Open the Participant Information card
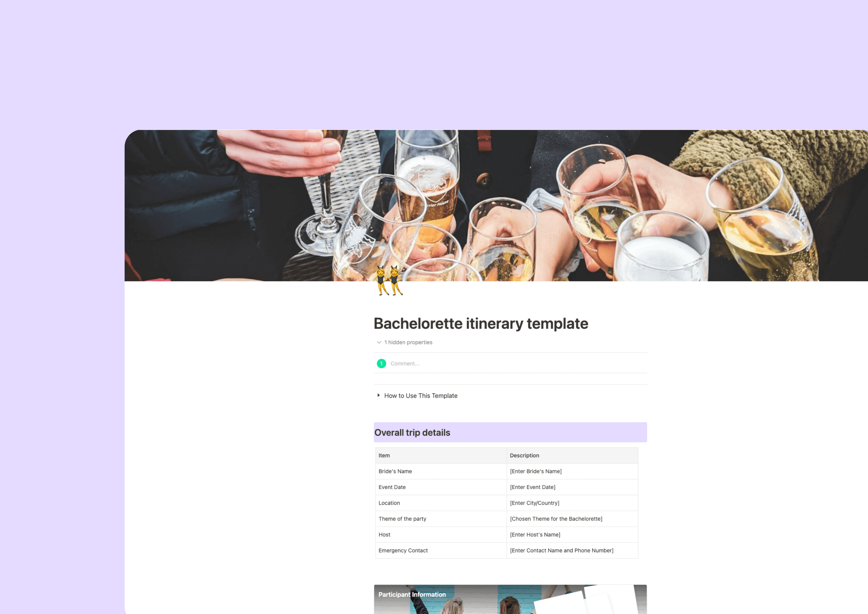Viewport: 868px width, 614px height. (x=510, y=599)
